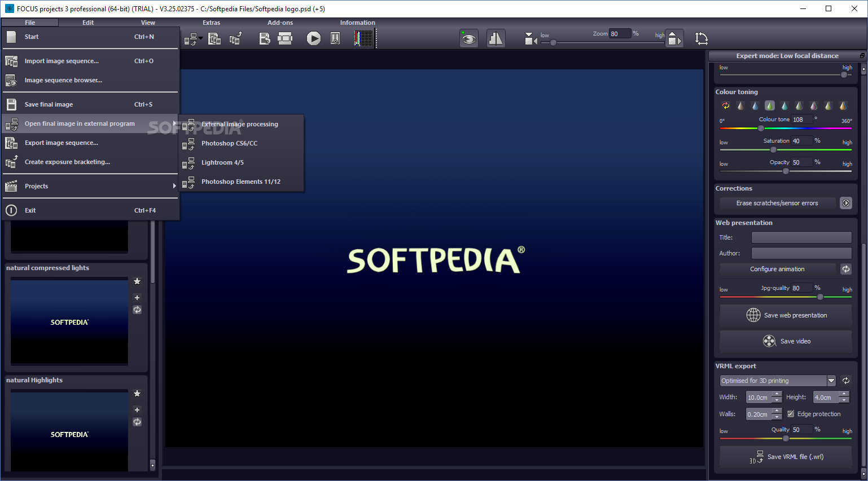
Task: Click refresh icon on natural compressed lights preset
Action: coord(137,310)
